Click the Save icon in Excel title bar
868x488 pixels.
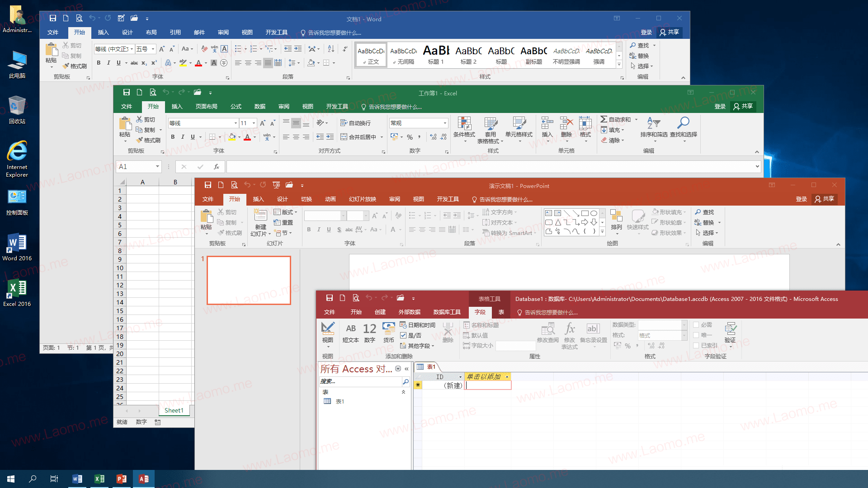point(127,93)
